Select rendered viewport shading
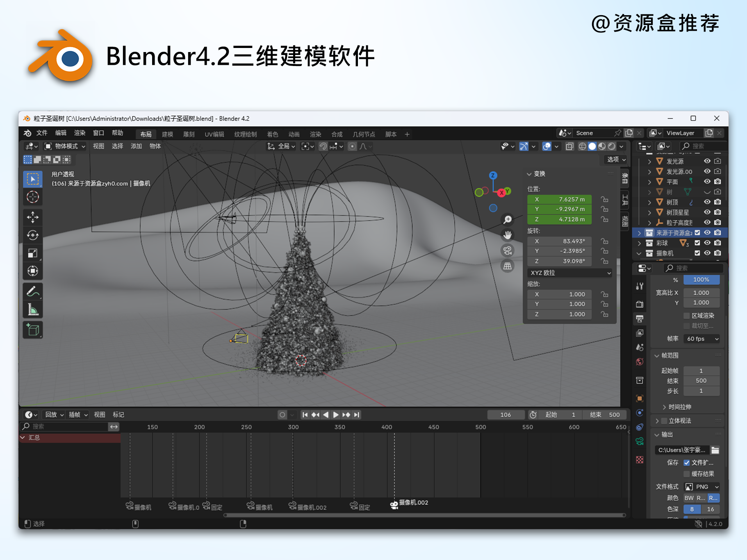Viewport: 747px width, 560px height. click(612, 146)
